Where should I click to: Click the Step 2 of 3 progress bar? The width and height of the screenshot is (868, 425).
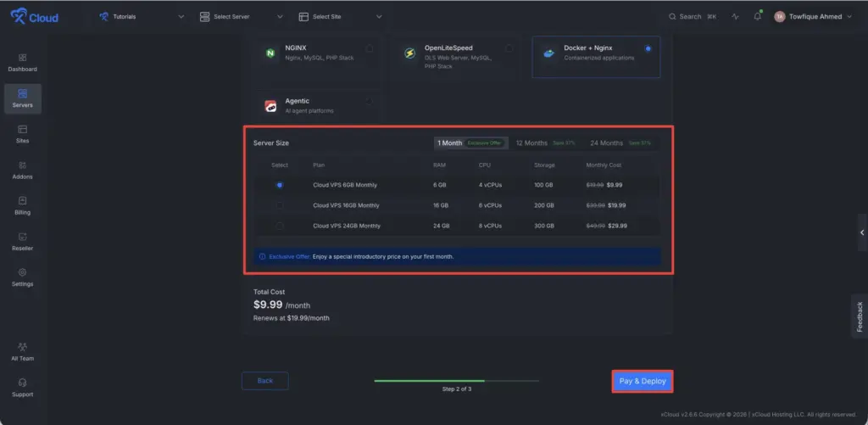457,381
